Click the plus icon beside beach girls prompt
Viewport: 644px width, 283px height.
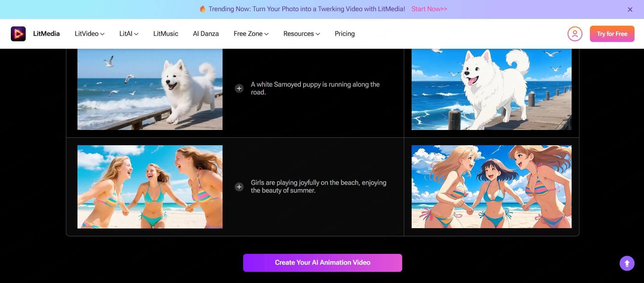[x=239, y=187]
